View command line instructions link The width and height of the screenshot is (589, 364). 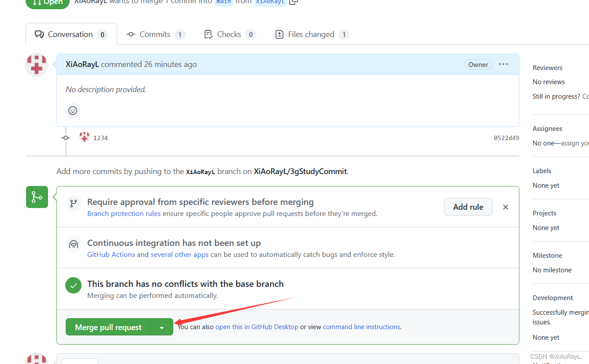[x=362, y=327]
